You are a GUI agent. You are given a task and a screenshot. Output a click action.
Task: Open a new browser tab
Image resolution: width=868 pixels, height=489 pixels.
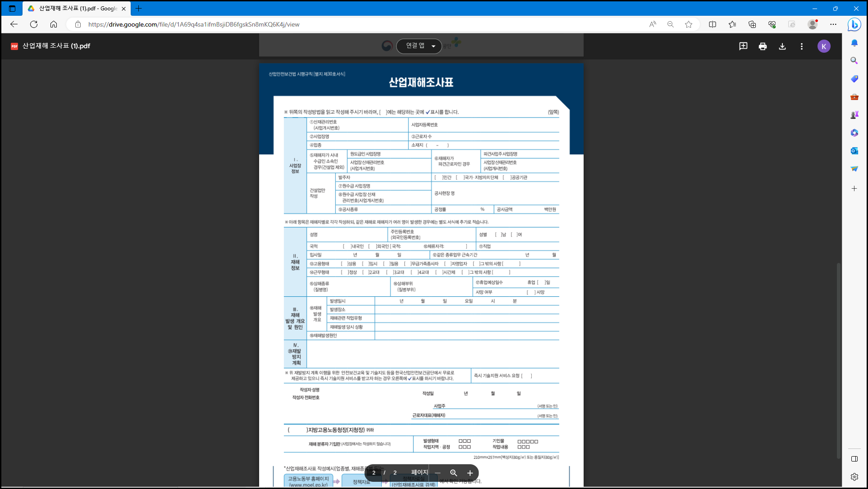(x=138, y=9)
